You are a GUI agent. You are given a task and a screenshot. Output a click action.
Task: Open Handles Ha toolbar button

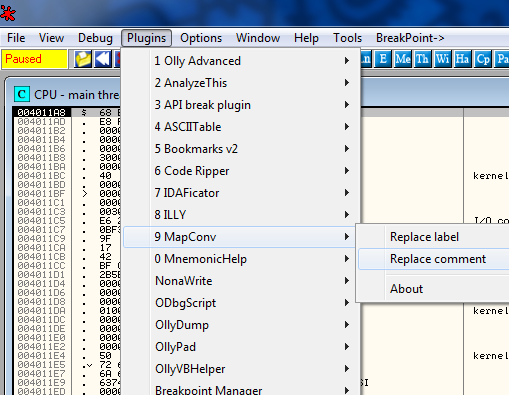462,59
